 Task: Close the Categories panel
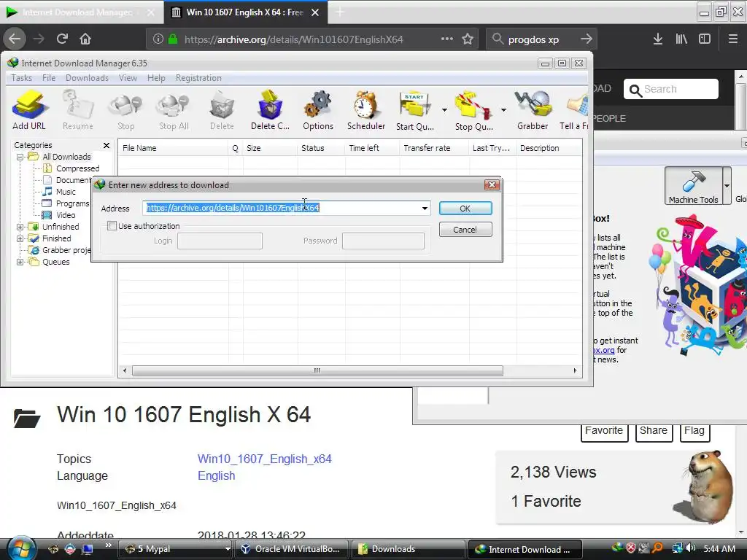(107, 145)
